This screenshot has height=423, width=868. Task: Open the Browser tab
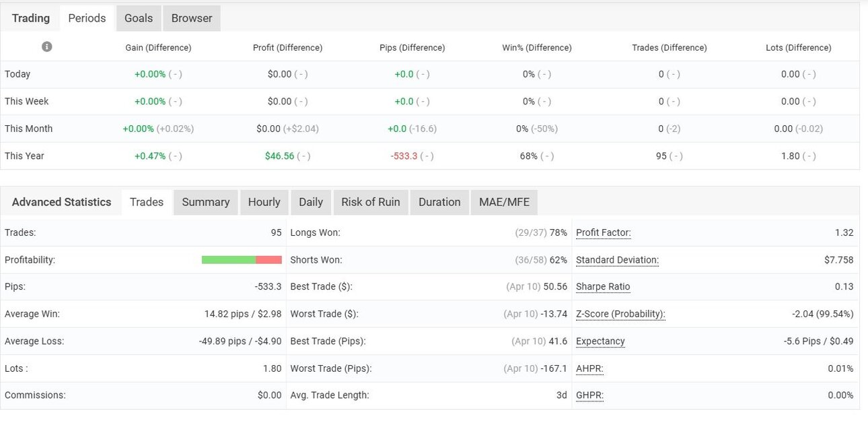click(x=192, y=18)
